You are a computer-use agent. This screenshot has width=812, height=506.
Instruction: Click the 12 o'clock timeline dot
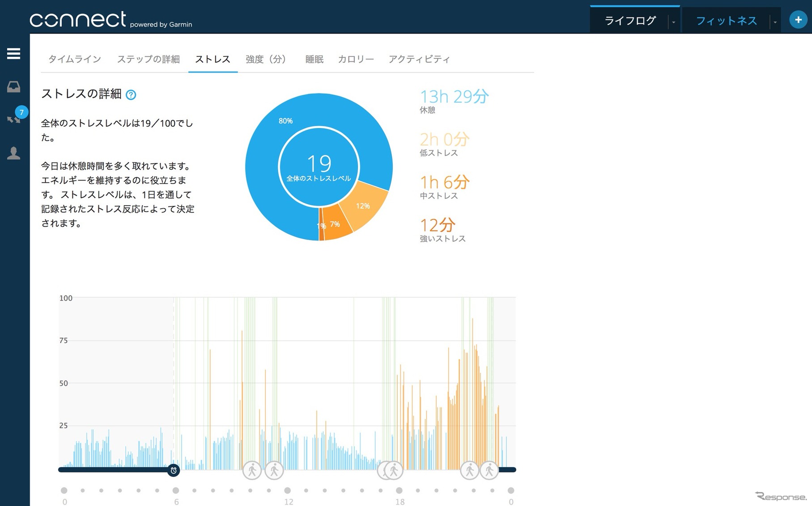pyautogui.click(x=288, y=490)
